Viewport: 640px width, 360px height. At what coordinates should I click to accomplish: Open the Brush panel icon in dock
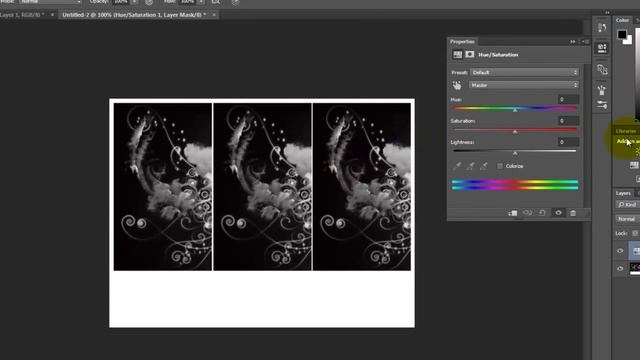(602, 90)
